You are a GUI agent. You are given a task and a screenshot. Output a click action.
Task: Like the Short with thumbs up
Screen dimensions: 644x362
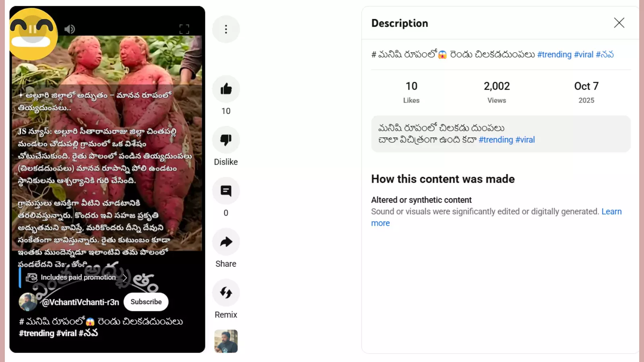[x=226, y=89]
